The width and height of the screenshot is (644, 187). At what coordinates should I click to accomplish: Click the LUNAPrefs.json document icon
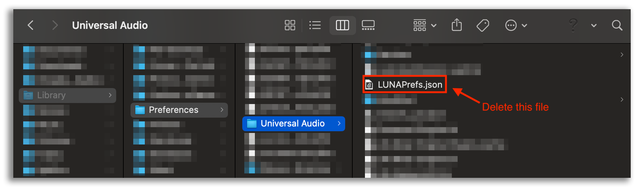(x=369, y=85)
